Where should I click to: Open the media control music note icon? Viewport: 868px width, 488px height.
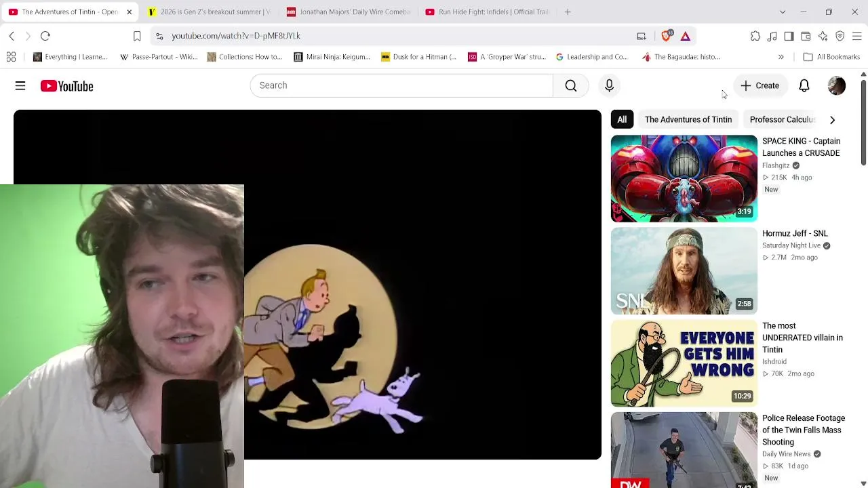[772, 36]
